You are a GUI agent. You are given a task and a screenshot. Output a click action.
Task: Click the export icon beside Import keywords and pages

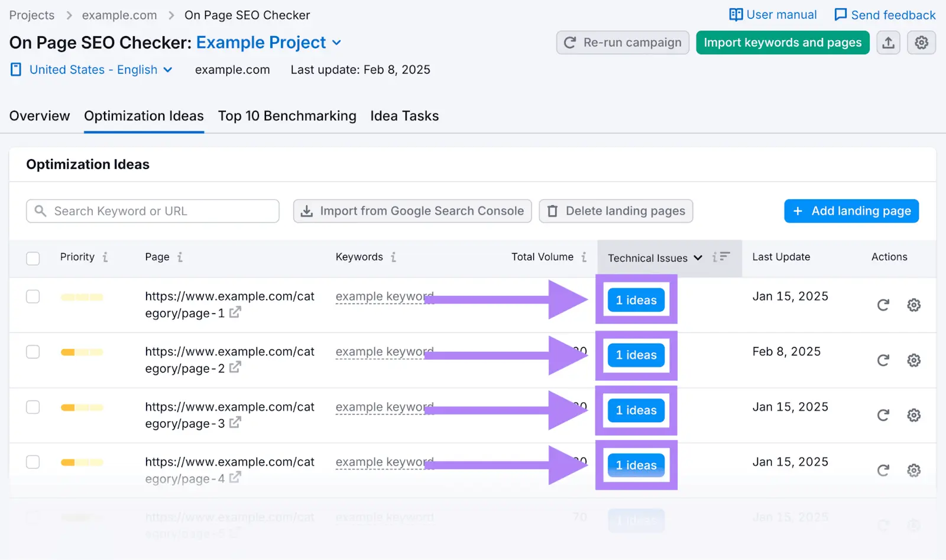click(888, 43)
